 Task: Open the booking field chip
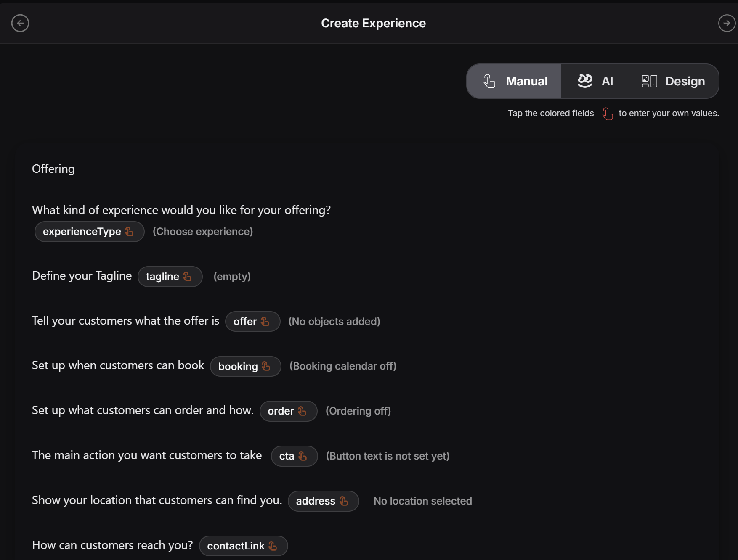tap(246, 366)
